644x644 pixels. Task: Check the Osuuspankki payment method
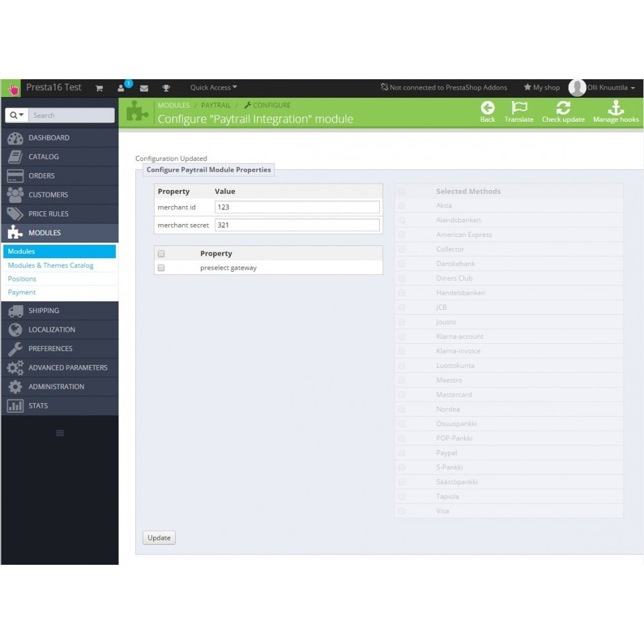(x=402, y=424)
